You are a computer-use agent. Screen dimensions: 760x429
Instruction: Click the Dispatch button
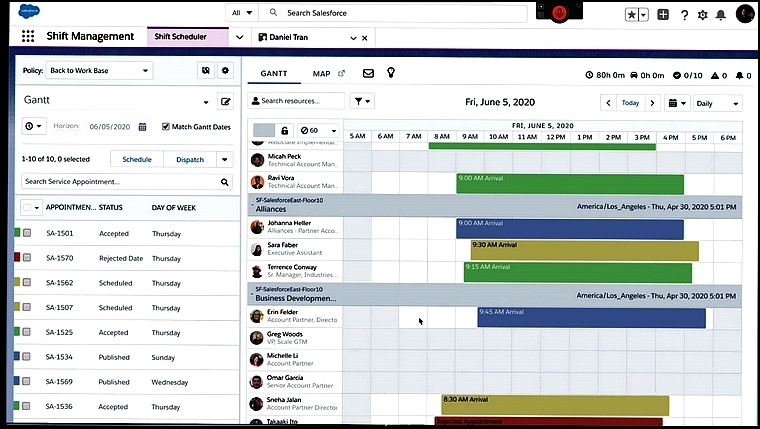(x=190, y=159)
